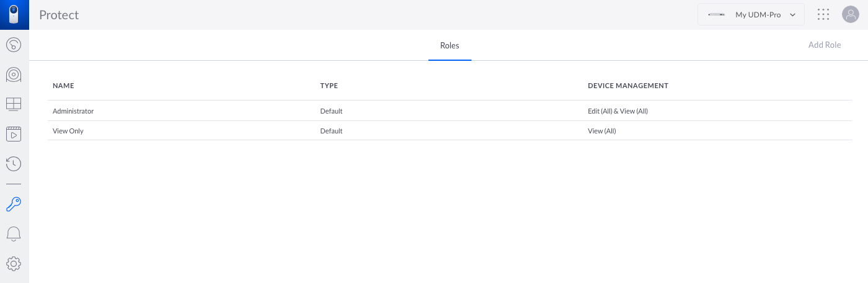Open the applications grid dots icon
This screenshot has height=283, width=868.
point(823,14)
